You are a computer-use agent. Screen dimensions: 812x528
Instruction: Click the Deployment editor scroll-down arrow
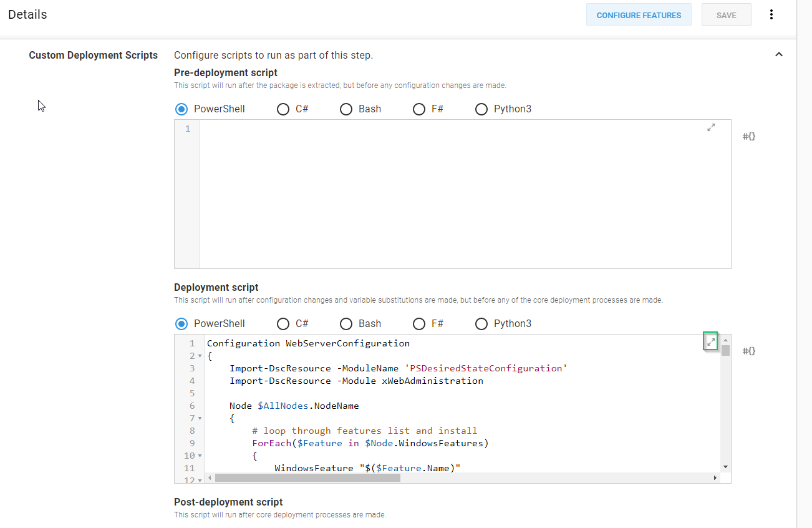coord(725,467)
